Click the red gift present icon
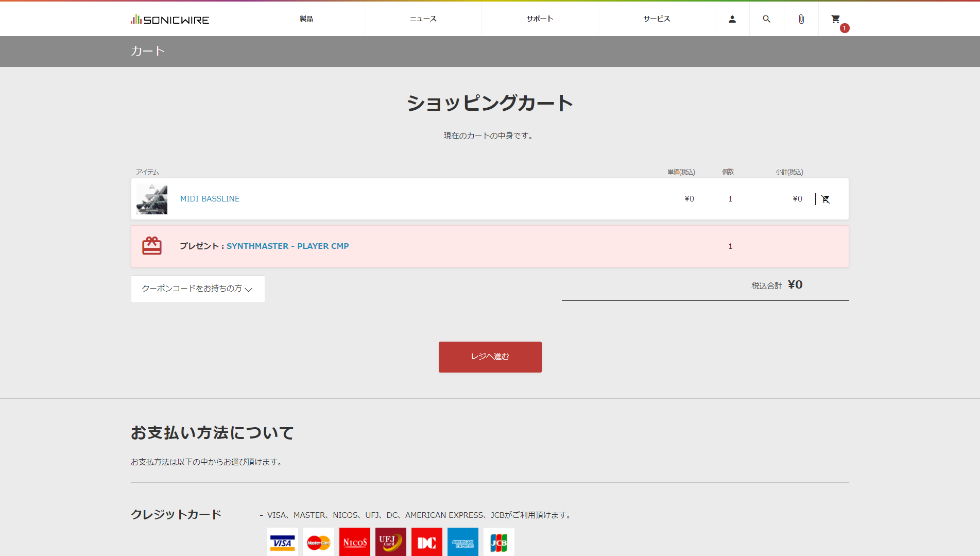 point(152,246)
